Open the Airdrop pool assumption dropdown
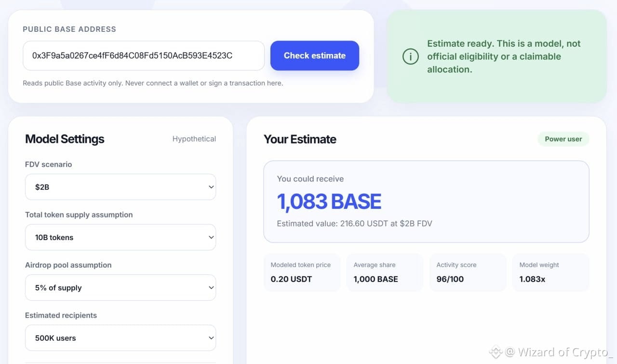The image size is (617, 364). point(121,288)
